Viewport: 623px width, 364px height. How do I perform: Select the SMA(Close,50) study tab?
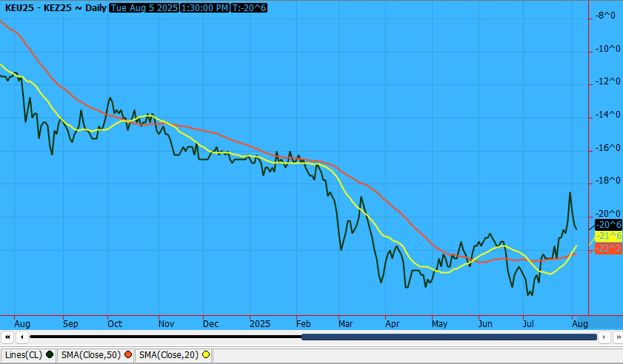(x=92, y=355)
